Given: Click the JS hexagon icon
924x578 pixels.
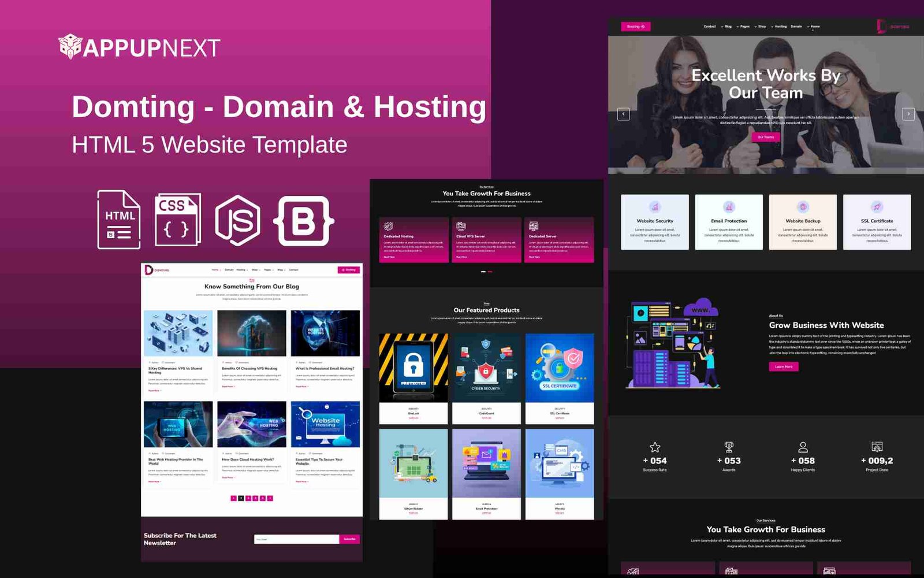Looking at the screenshot, I should [x=238, y=220].
